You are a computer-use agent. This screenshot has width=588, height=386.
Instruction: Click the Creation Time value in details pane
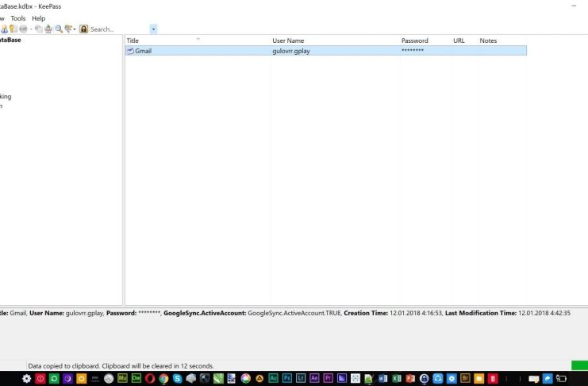[416, 313]
